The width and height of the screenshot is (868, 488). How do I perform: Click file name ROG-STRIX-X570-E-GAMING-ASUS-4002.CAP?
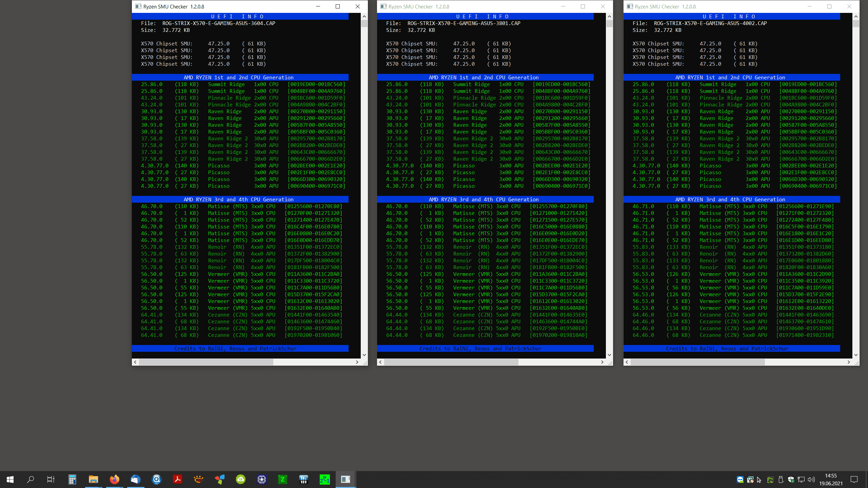710,23
